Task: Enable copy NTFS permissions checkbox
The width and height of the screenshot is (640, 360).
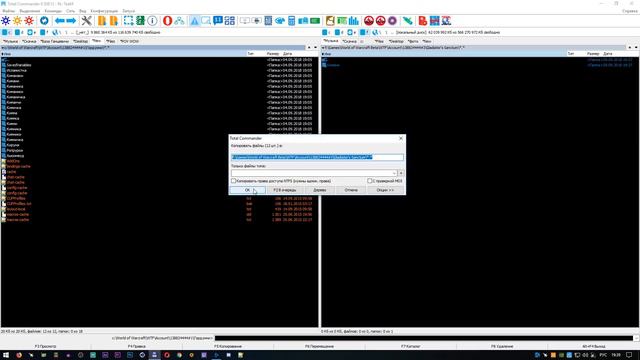Action: [x=233, y=181]
